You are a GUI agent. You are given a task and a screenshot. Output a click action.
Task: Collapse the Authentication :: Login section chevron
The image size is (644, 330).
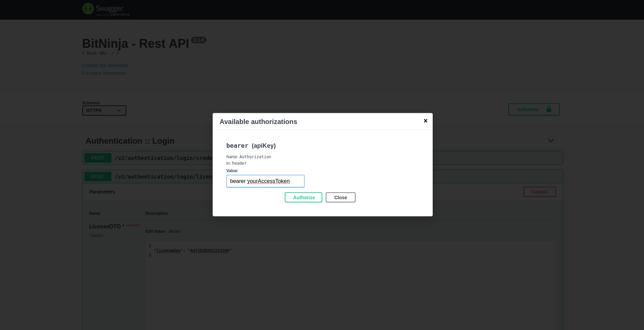[551, 141]
